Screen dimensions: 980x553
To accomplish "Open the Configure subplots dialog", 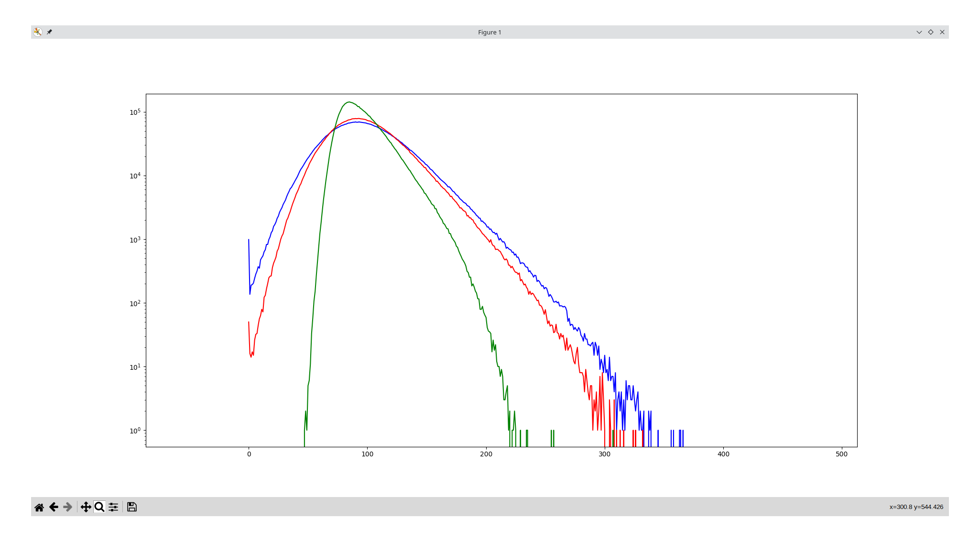I will [113, 507].
